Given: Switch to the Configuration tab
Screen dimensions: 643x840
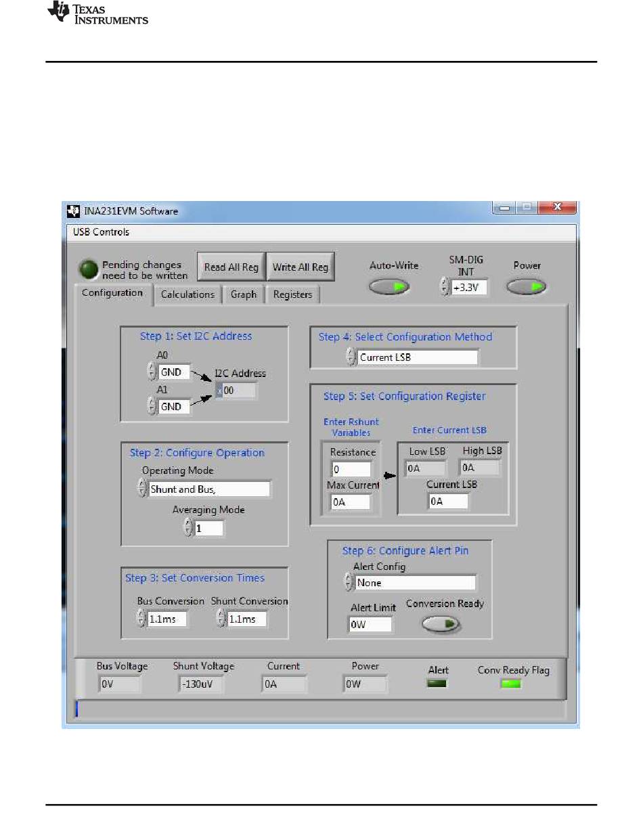Looking at the screenshot, I should click(x=112, y=293).
